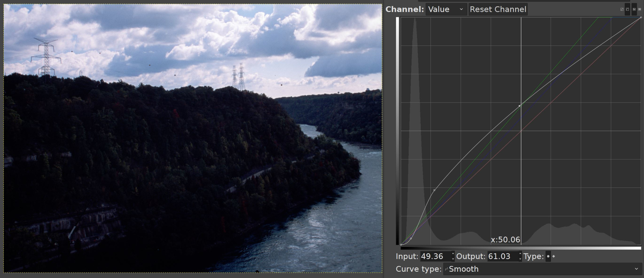
Task: Click the horizontal gradient bar below the curve
Action: [521, 248]
